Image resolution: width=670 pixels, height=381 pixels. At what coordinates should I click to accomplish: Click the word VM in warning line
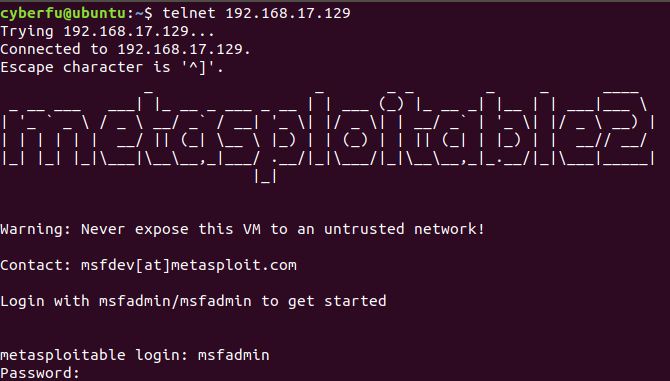(x=252, y=229)
